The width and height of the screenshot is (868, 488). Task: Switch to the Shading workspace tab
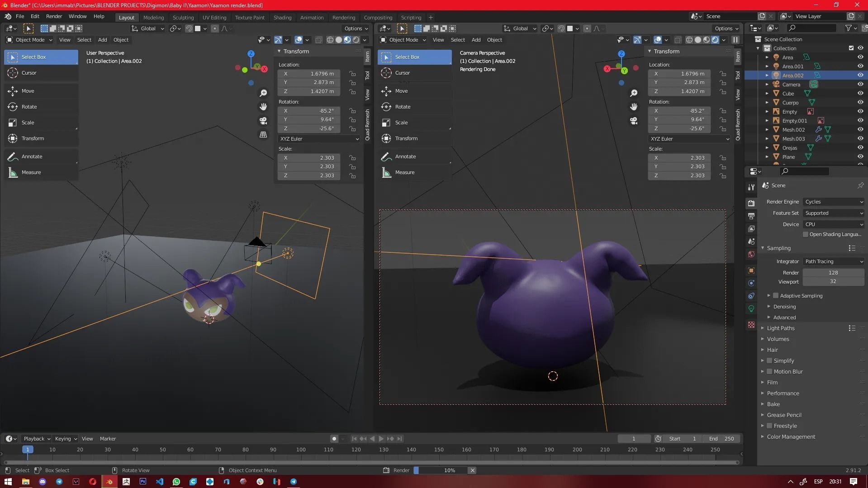click(x=282, y=18)
